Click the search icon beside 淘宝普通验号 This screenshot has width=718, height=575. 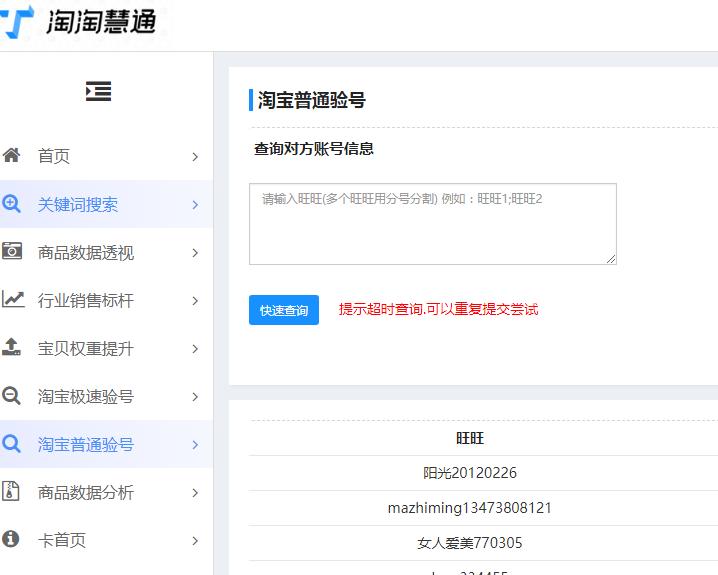(11, 443)
